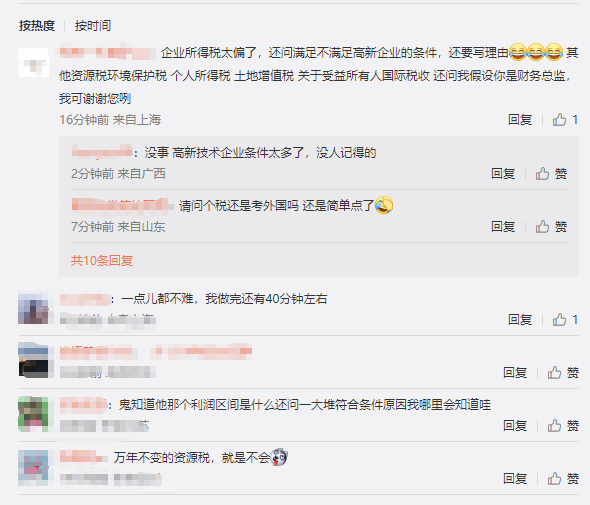Image resolution: width=590 pixels, height=505 pixels.
Task: Reply to the 我做完还有40分钟左右 comment
Action: (520, 319)
